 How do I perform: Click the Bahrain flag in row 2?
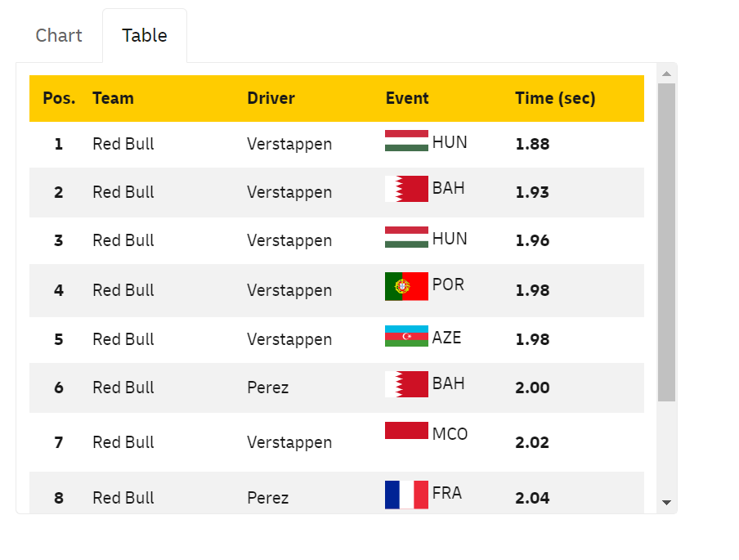pyautogui.click(x=406, y=189)
